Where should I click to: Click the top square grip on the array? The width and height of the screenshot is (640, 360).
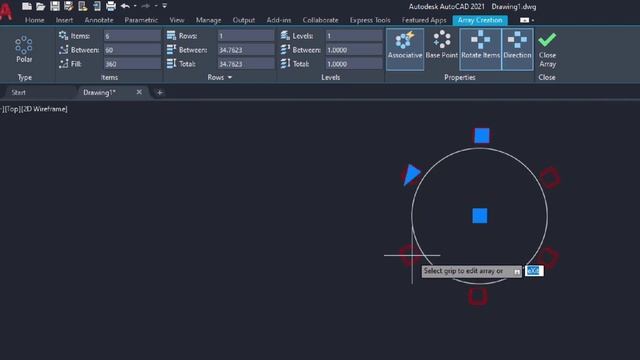482,136
